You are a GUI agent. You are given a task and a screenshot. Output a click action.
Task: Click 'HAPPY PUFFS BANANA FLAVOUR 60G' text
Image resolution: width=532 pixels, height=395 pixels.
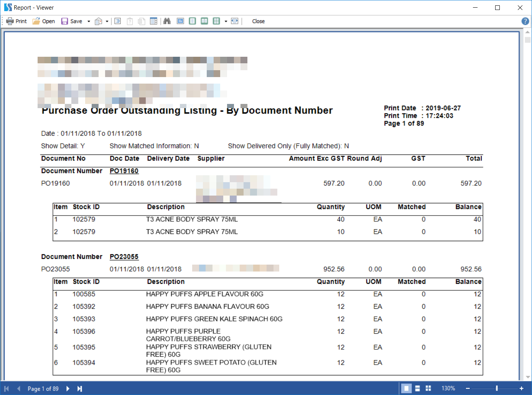point(208,307)
